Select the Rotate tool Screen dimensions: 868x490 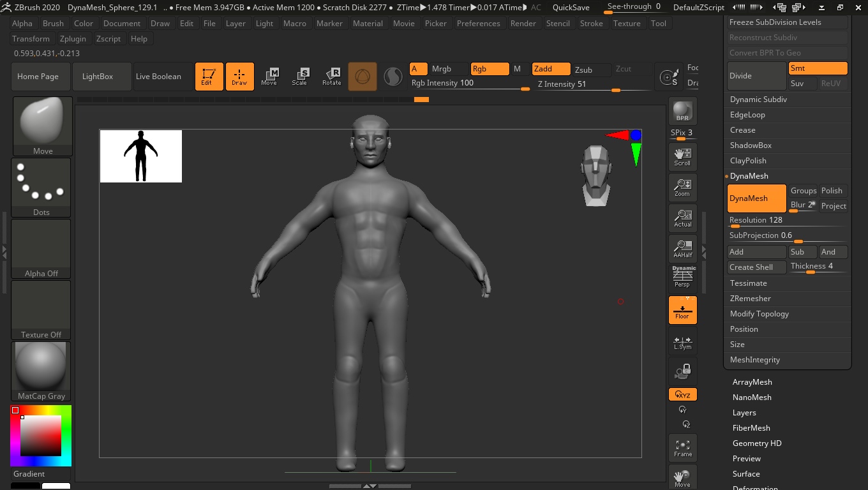(x=332, y=77)
